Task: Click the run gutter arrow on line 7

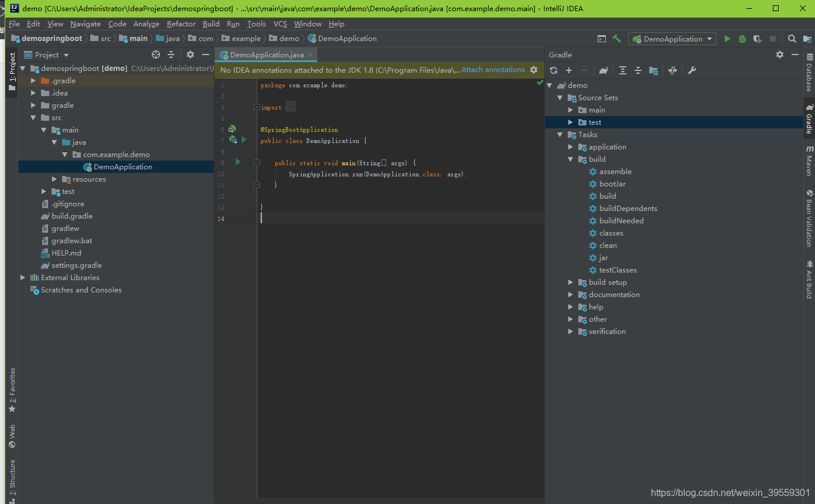Action: click(244, 139)
